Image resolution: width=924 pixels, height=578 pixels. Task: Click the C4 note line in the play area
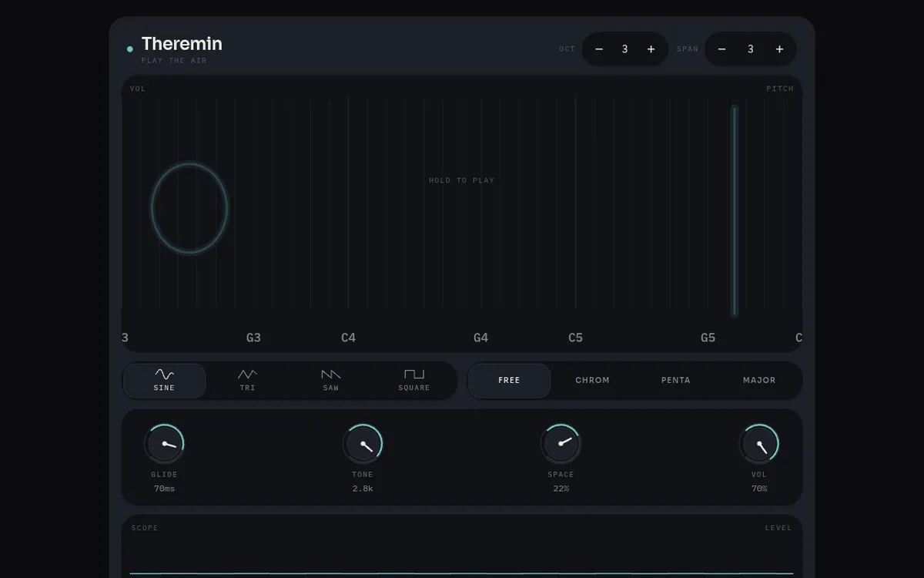click(348, 203)
